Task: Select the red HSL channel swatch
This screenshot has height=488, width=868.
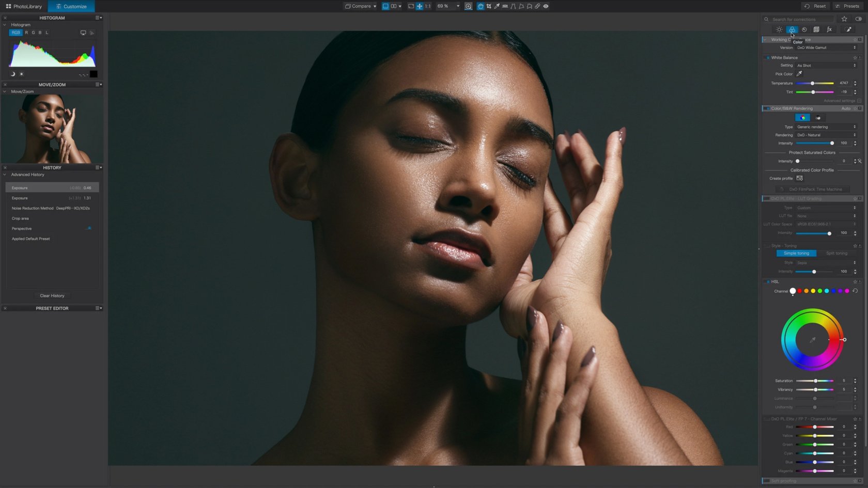Action: pyautogui.click(x=800, y=291)
